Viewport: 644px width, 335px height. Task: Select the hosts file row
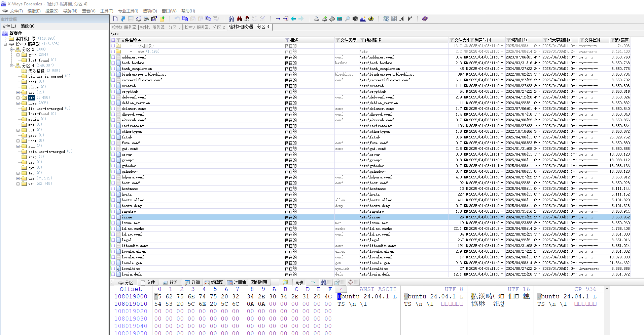pyautogui.click(x=127, y=194)
